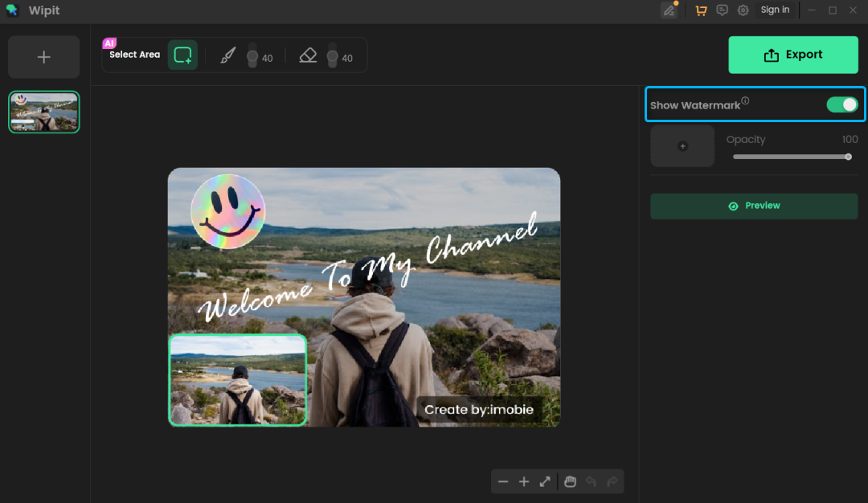Open the feedback chat icon
Viewport: 868px width, 503px height.
[x=722, y=10]
